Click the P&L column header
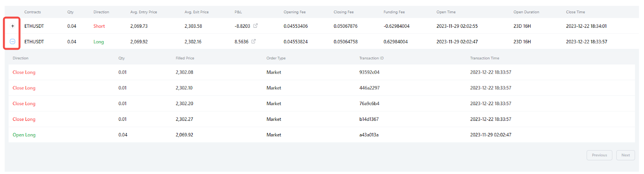Viewport: 644px width, 174px height. [238, 12]
